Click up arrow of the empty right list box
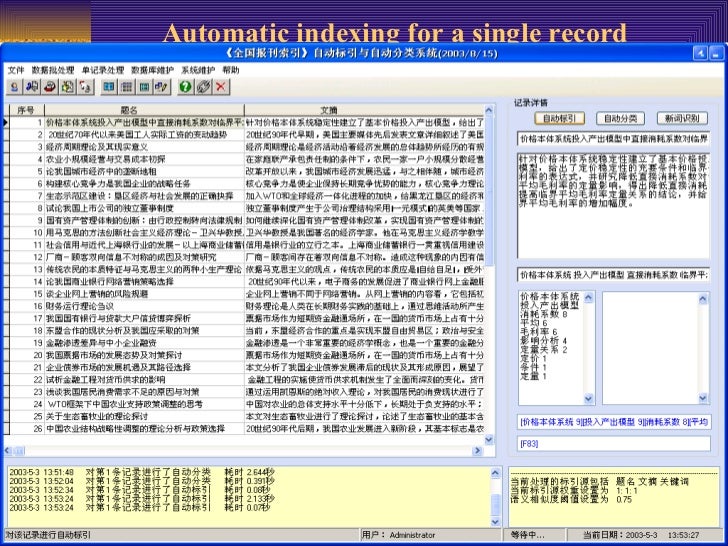The height and width of the screenshot is (546, 728). click(703, 298)
